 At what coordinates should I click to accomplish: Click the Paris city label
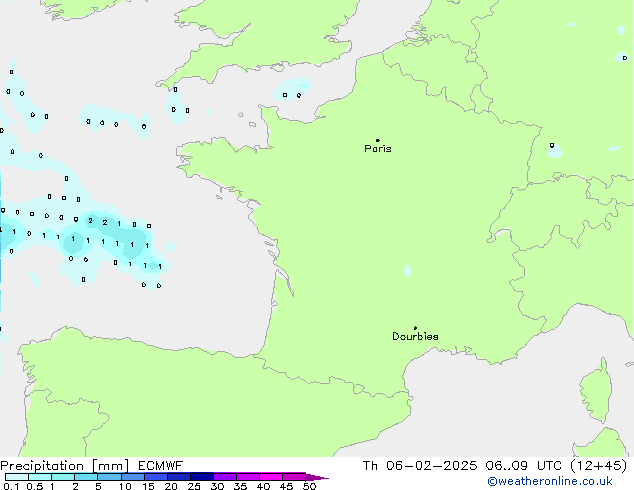[378, 149]
